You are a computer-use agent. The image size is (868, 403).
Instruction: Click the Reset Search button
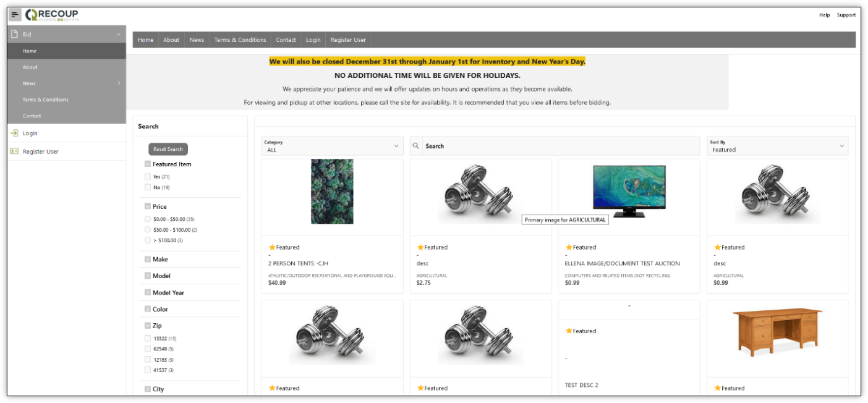(x=168, y=149)
